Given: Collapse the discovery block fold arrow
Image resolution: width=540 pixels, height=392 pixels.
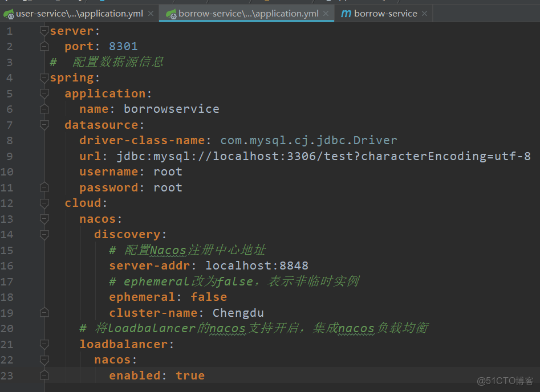Looking at the screenshot, I should [x=44, y=234].
